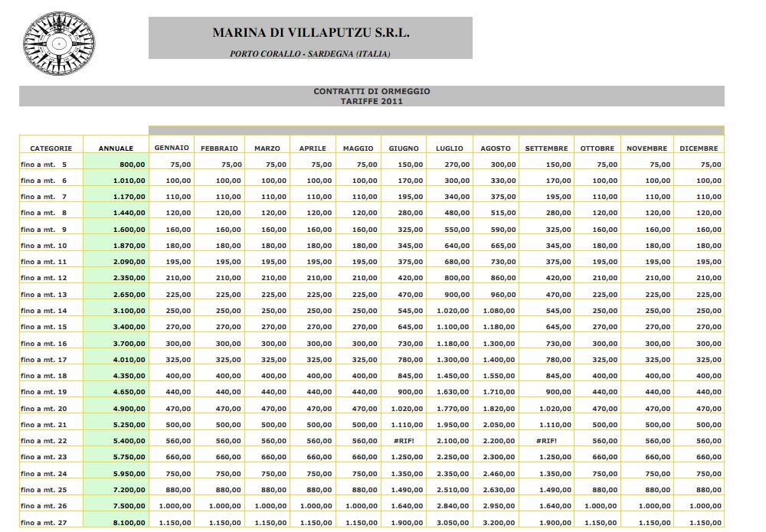Viewport: 766px width, 532px height.
Task: Select the row label fino a mt. 27
Action: click(44, 524)
